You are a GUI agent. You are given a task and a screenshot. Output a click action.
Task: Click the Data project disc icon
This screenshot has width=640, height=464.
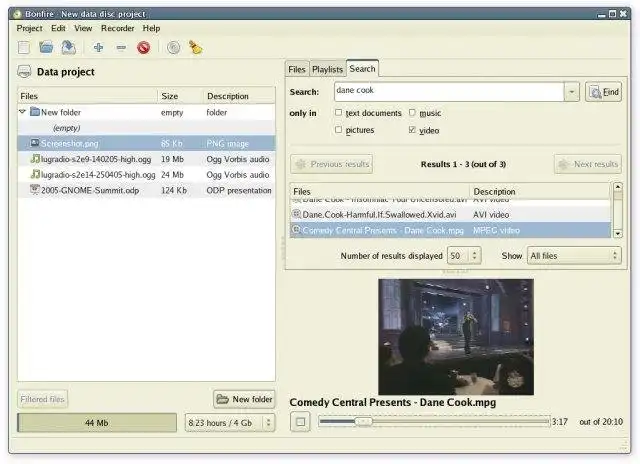[x=24, y=72]
